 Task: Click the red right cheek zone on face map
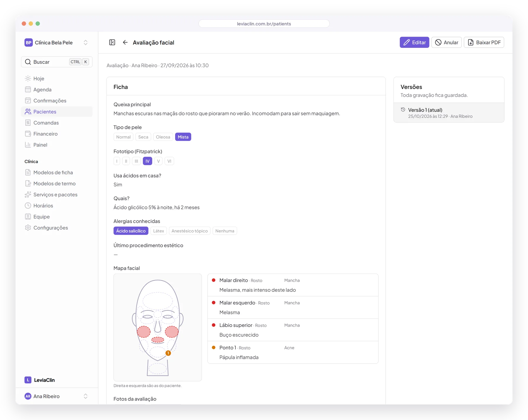point(144,332)
